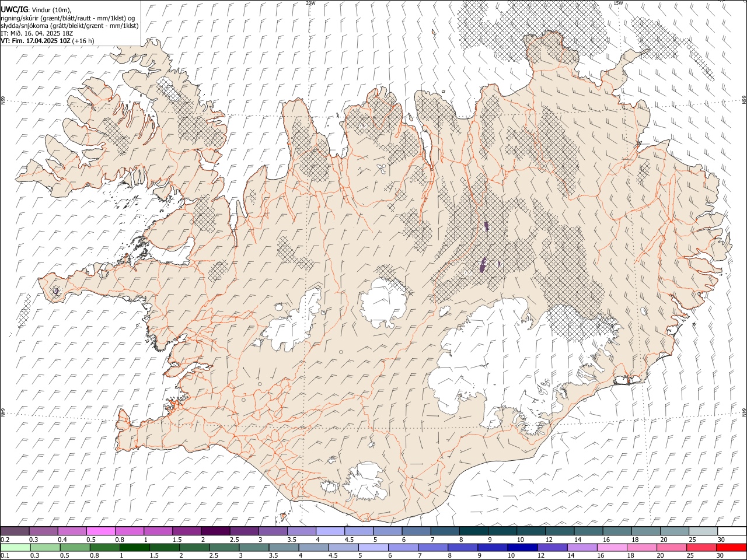Select the upper legend swatch between 6 and 7
Image resolution: width=747 pixels, height=560 pixels.
coord(416,531)
